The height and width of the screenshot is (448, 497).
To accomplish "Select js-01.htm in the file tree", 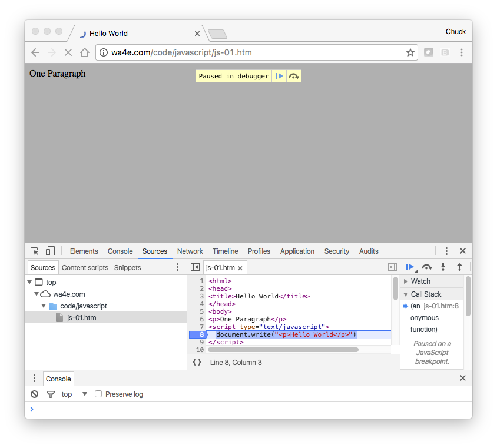I will tap(106, 317).
